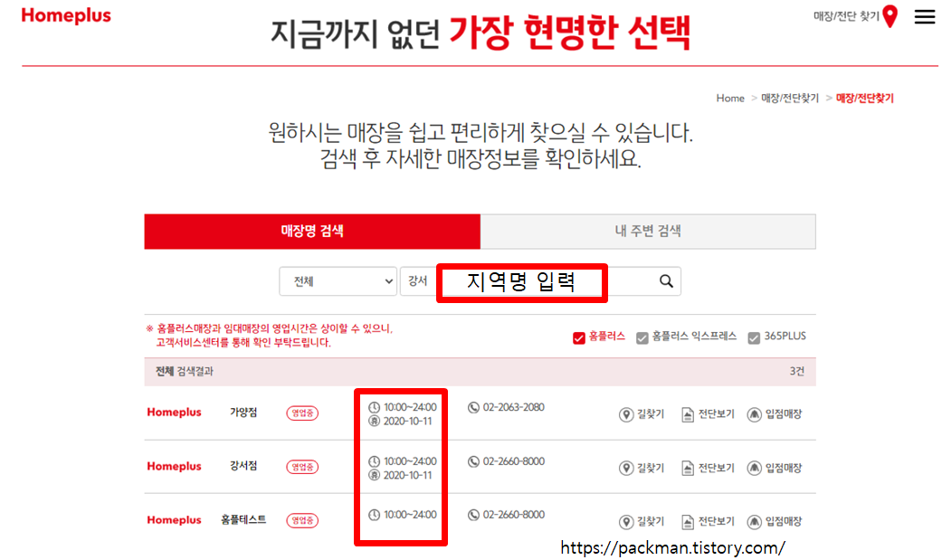Click the 입점매장 icon for 가양점
This screenshot has height=560, width=942.
click(x=754, y=414)
